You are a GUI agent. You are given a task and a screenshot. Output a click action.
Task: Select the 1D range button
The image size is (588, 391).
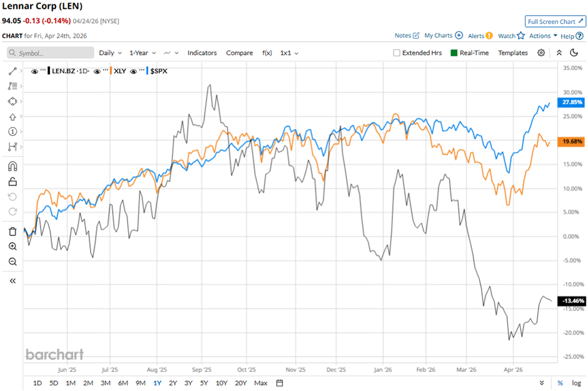pos(37,383)
